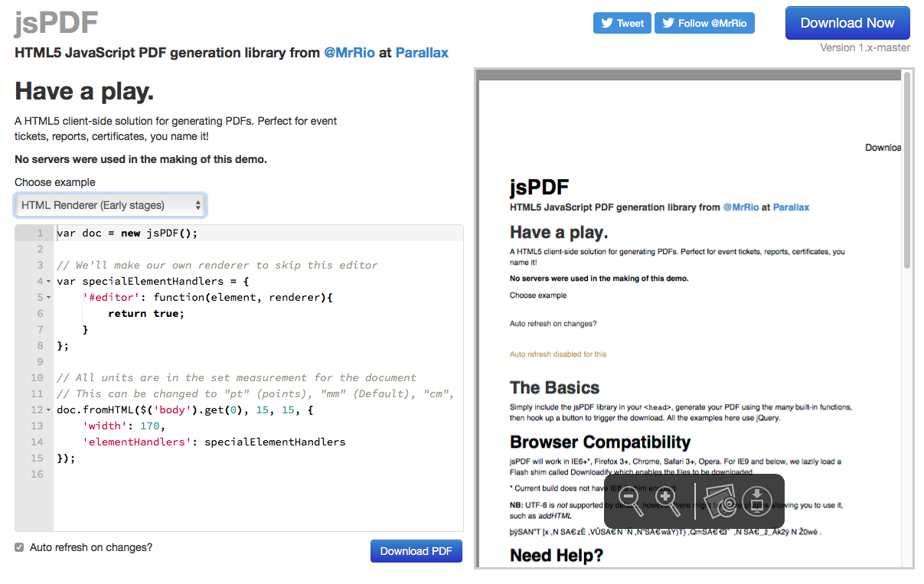Image resolution: width=924 pixels, height=584 pixels.
Task: Click the Follow @MrRio Twitter button
Action: pos(704,23)
